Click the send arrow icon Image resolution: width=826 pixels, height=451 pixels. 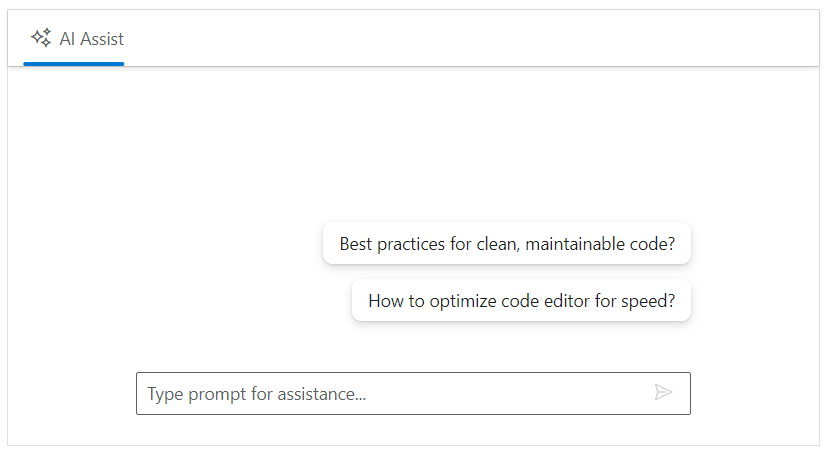[663, 392]
